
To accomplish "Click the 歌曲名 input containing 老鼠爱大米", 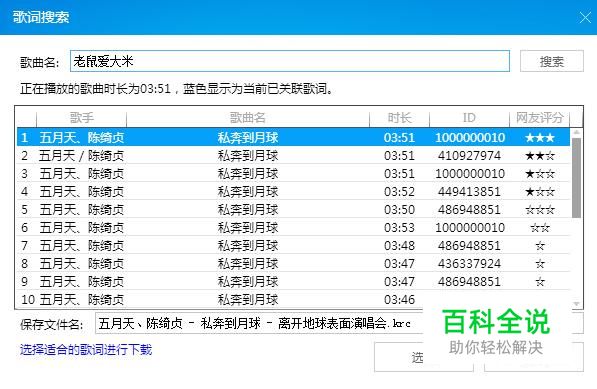I will pos(290,61).
